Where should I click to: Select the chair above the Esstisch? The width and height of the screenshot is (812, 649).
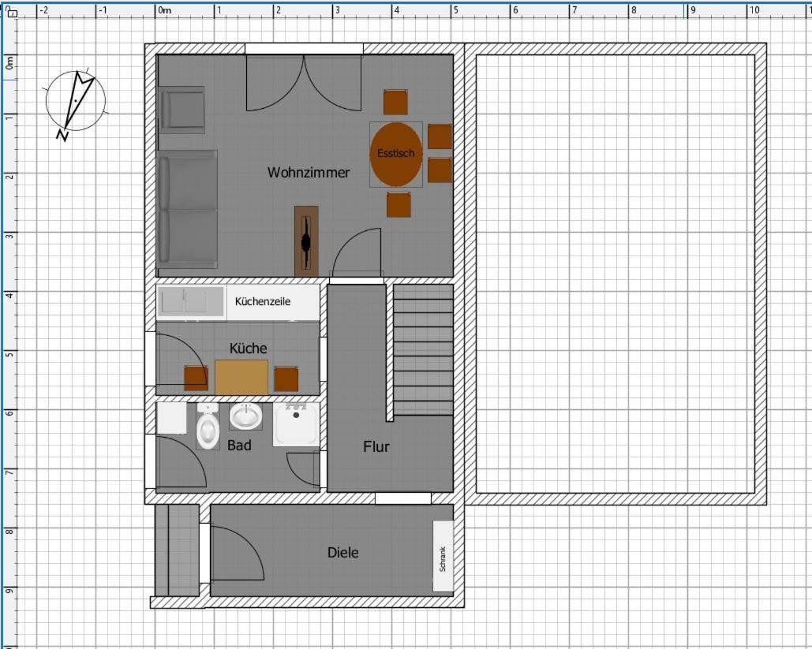[395, 103]
